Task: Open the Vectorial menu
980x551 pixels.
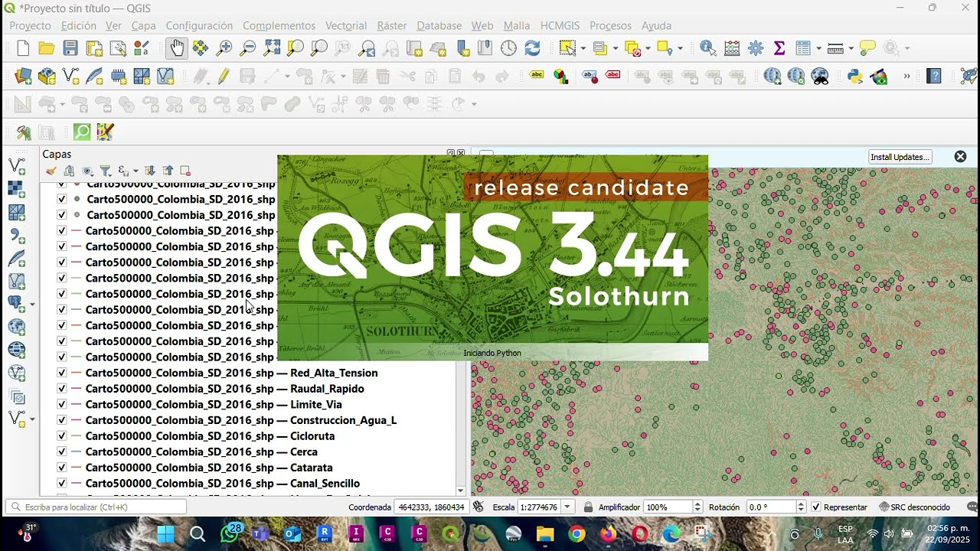Action: 346,25
